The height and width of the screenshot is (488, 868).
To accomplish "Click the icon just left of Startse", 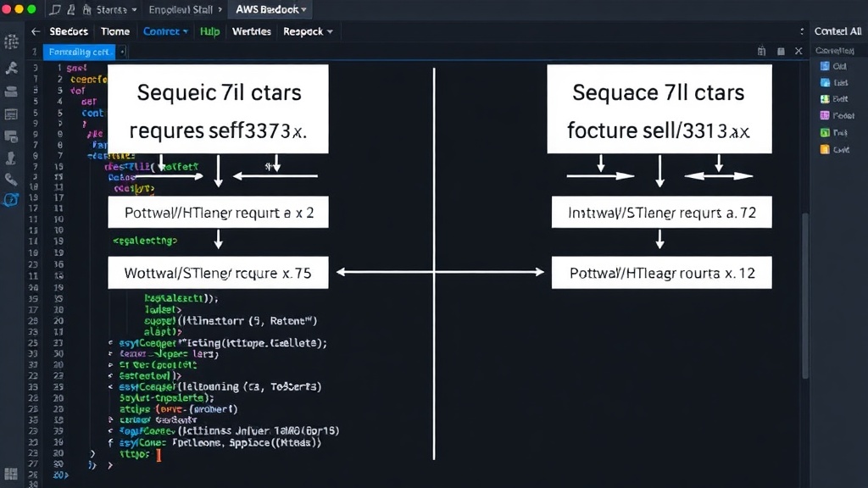I will [87, 9].
